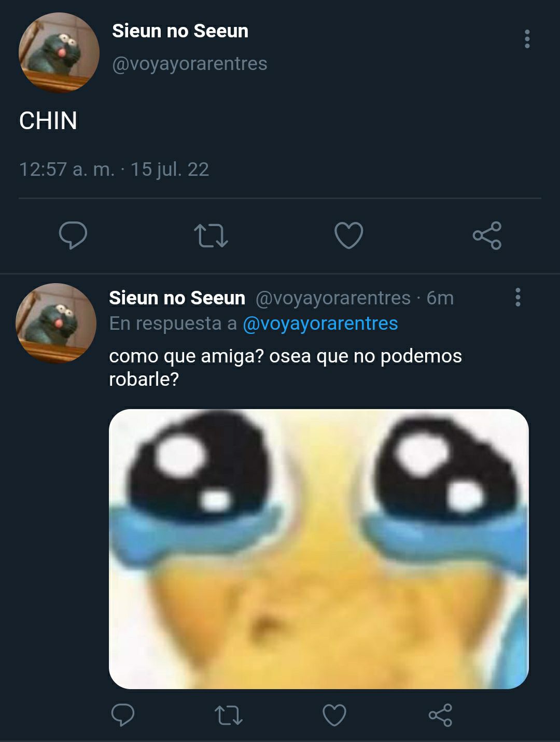Open the crying emoji meme image
Screen dimensions: 560x742
pyautogui.click(x=319, y=549)
